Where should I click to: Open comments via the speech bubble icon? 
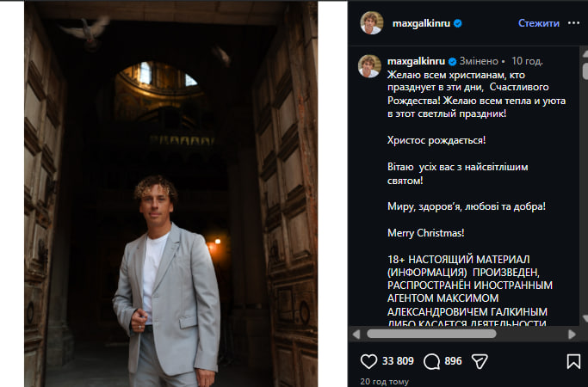[433, 361]
